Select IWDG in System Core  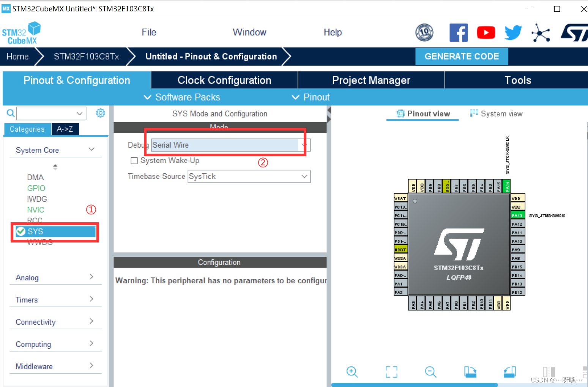[x=37, y=199]
